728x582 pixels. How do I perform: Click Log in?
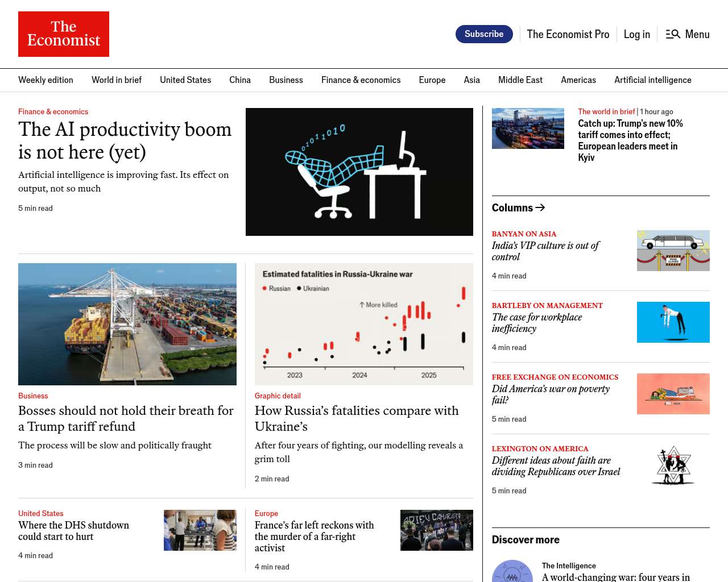point(637,34)
